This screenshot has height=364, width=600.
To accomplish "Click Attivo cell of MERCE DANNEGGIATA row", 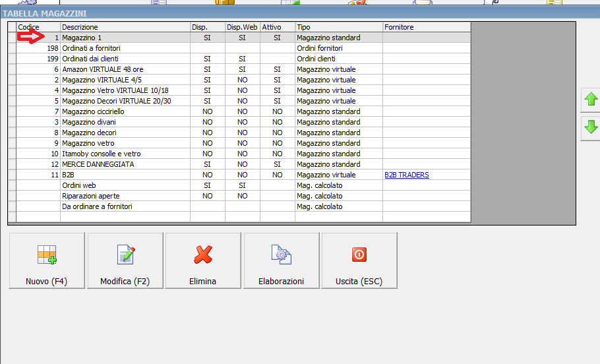I will (278, 164).
